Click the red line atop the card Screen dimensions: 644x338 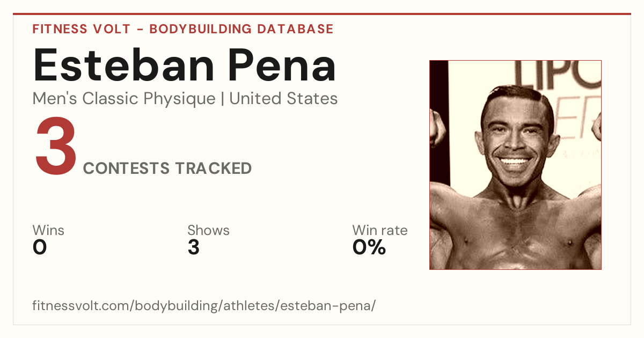(322, 14)
